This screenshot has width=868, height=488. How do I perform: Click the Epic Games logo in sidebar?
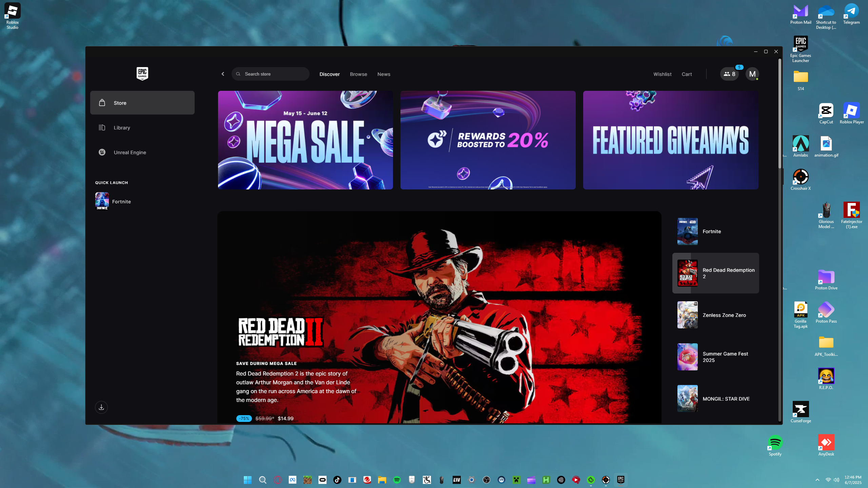[142, 74]
